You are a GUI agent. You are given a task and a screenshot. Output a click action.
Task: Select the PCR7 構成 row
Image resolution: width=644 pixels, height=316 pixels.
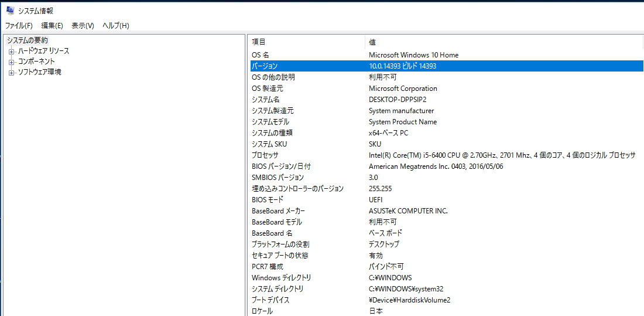pyautogui.click(x=447, y=267)
